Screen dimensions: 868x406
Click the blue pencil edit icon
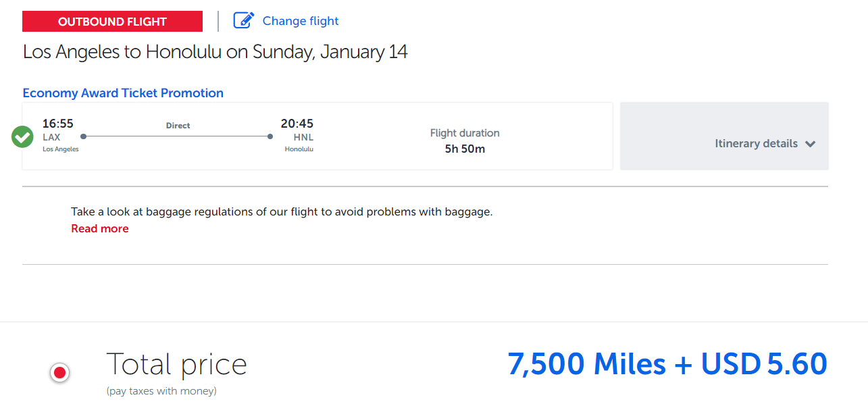click(x=243, y=20)
